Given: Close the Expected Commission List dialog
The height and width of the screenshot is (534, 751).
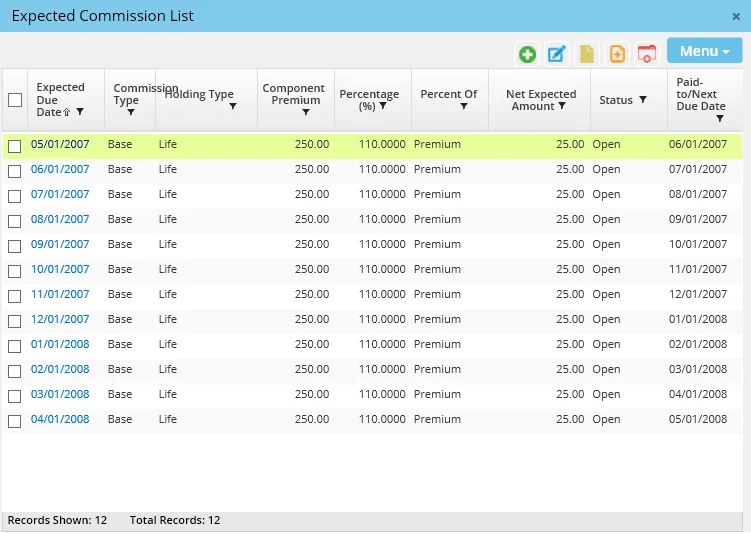Looking at the screenshot, I should tap(737, 16).
